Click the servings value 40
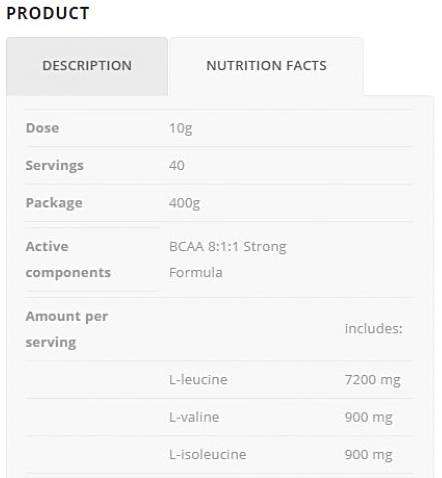 (176, 166)
